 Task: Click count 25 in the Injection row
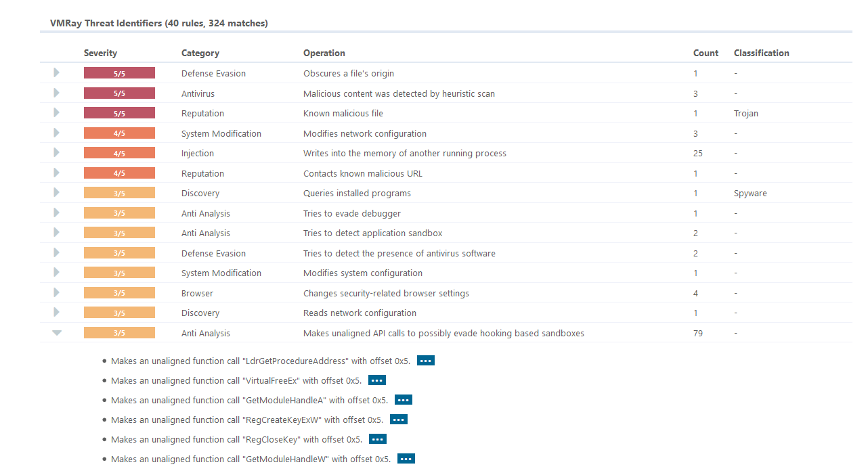pos(698,153)
